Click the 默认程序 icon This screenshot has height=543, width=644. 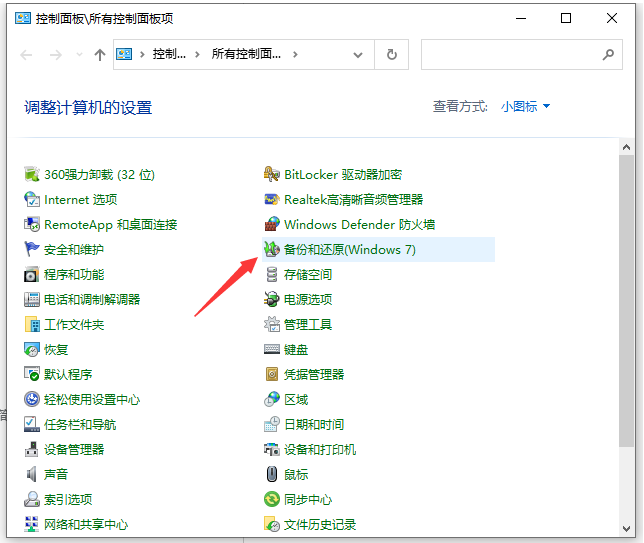pos(32,374)
